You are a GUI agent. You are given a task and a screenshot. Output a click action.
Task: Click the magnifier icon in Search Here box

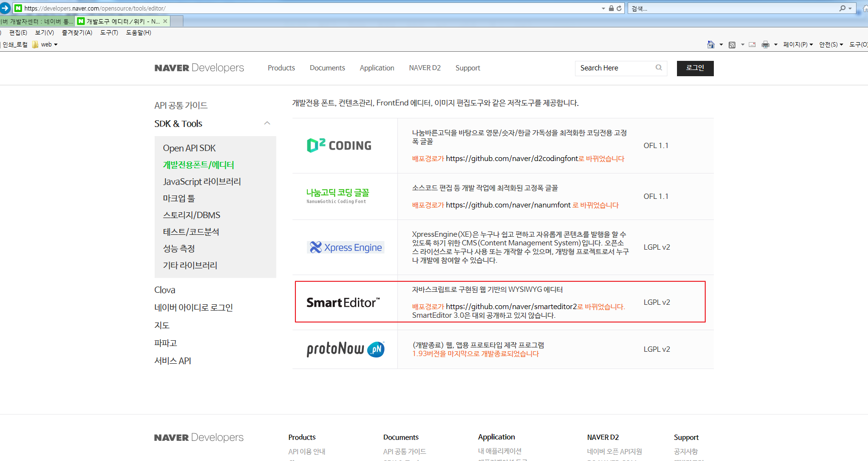pos(659,68)
